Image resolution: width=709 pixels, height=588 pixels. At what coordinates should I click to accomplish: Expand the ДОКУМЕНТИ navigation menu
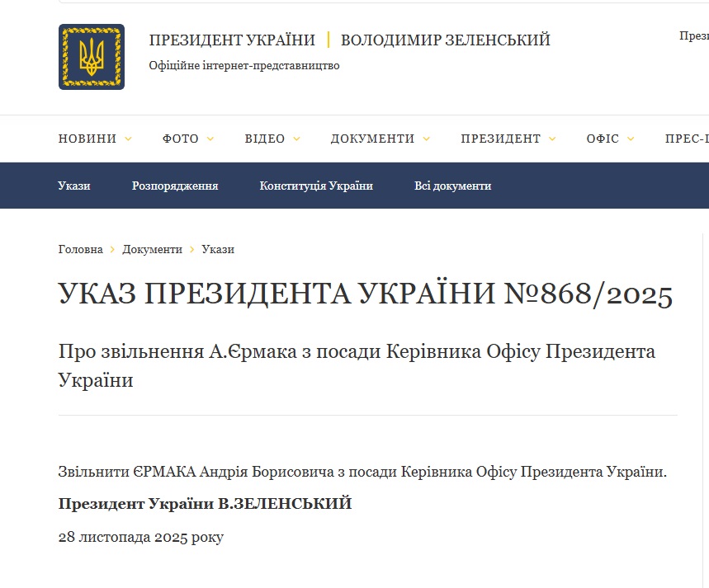[380, 139]
